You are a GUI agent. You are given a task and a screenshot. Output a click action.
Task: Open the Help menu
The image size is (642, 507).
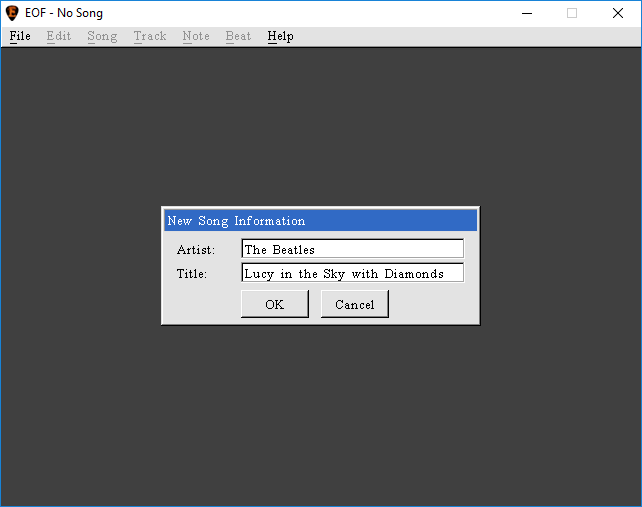(x=280, y=36)
